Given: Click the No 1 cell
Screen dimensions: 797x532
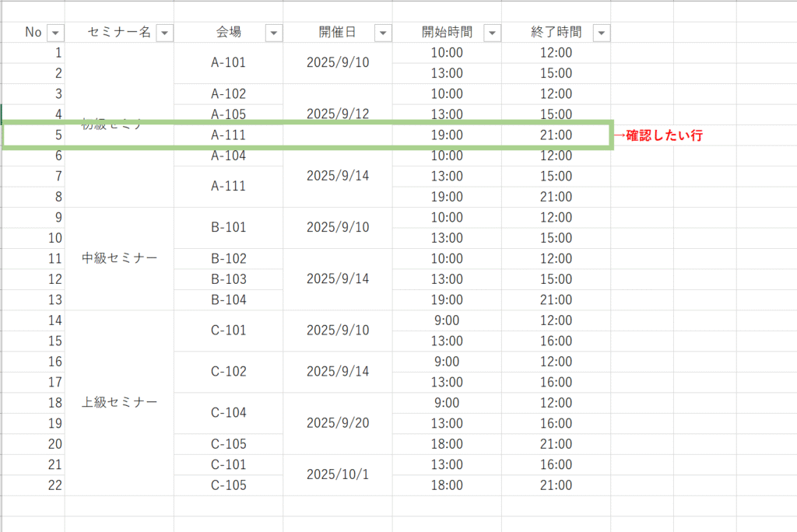Looking at the screenshot, I should point(33,53).
